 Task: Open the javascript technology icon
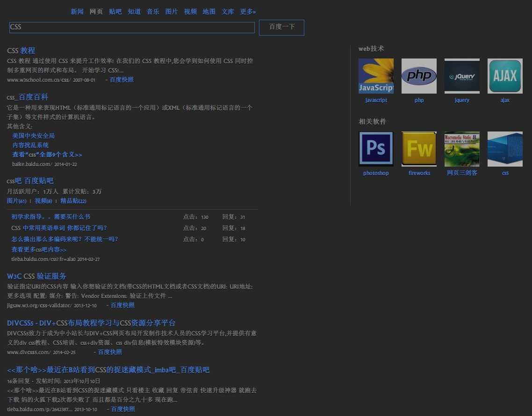(376, 75)
